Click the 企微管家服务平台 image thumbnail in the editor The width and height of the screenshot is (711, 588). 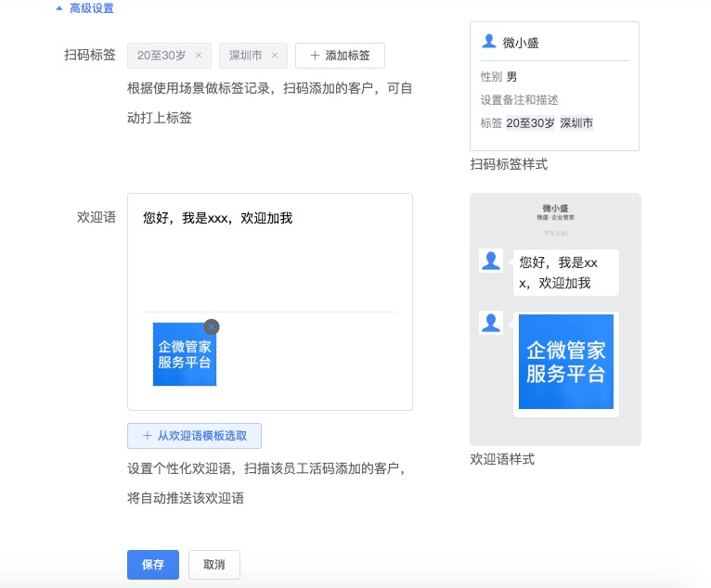pyautogui.click(x=185, y=354)
